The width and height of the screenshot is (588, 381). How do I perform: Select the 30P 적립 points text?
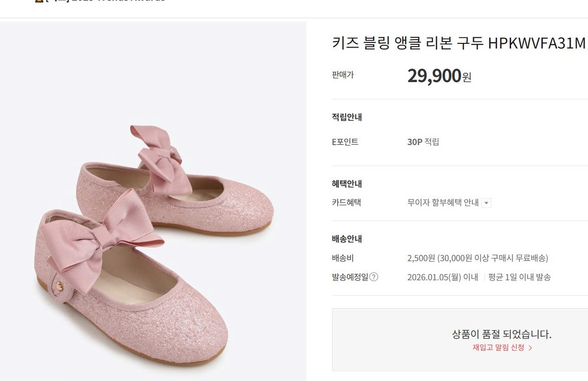point(423,142)
